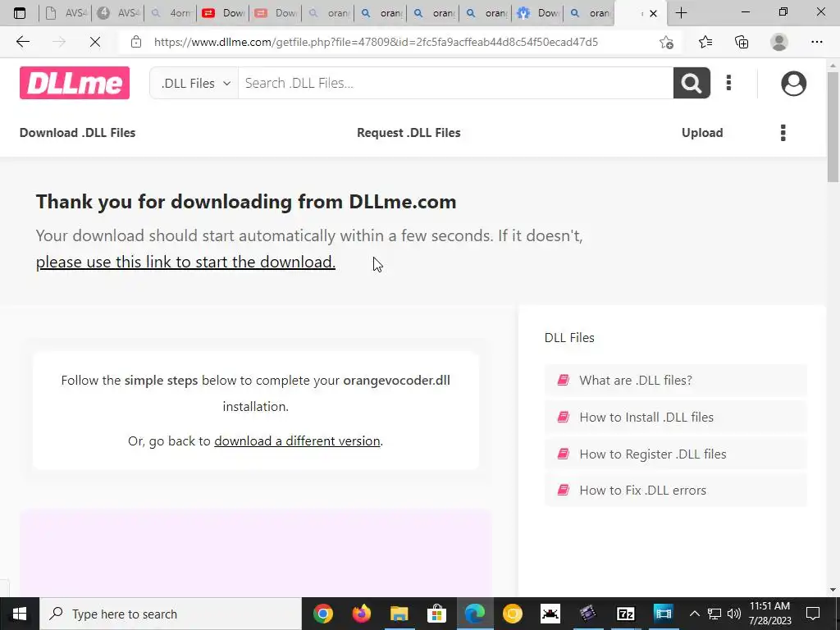
Task: Open 'How to Install .DLL files' article
Action: 676,418
